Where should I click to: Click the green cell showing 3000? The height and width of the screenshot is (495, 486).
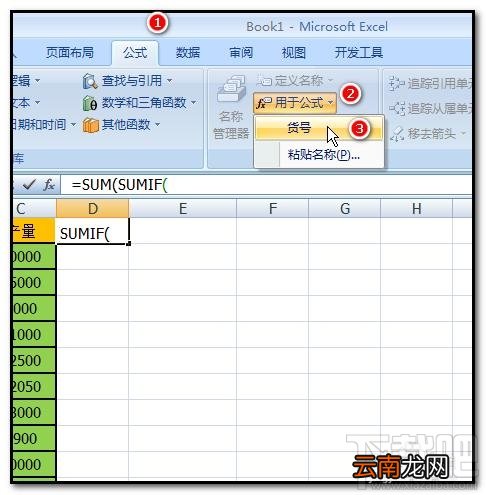pyautogui.click(x=34, y=413)
